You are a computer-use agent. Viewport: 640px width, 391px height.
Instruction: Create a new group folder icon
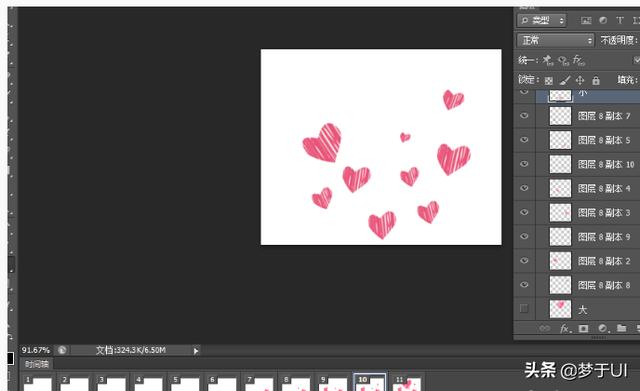click(x=621, y=328)
